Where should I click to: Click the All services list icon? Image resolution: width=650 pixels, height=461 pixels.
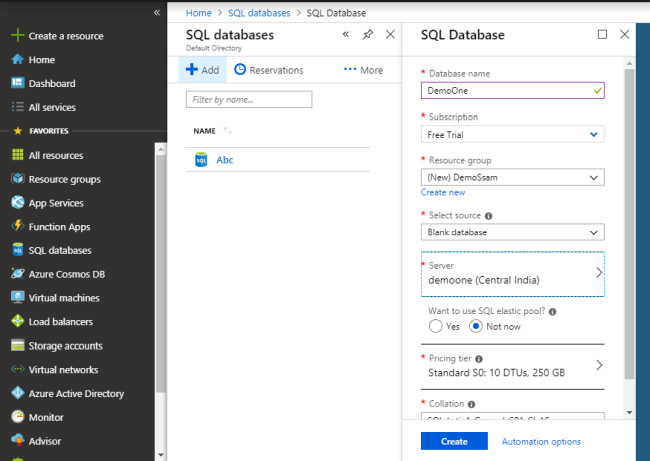17,107
